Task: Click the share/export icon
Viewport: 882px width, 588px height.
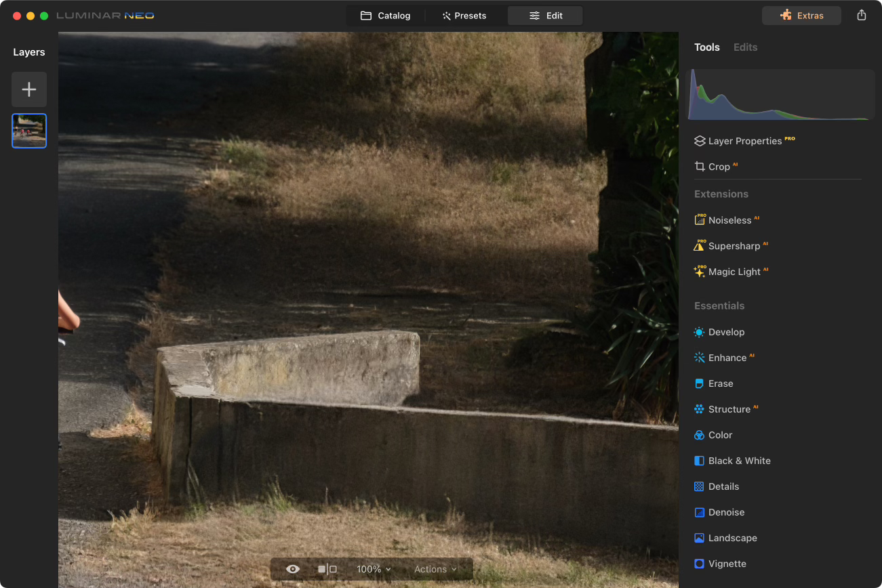Action: (x=862, y=15)
